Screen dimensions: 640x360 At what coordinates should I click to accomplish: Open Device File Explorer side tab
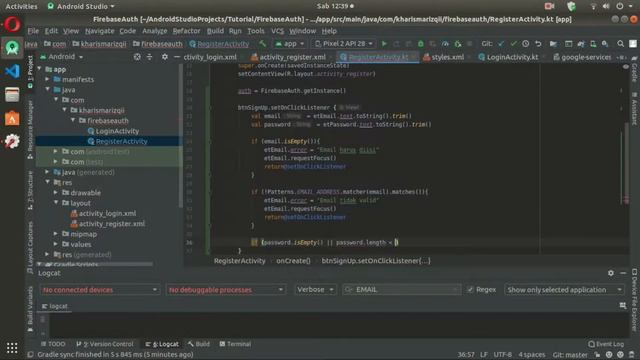coord(634,300)
